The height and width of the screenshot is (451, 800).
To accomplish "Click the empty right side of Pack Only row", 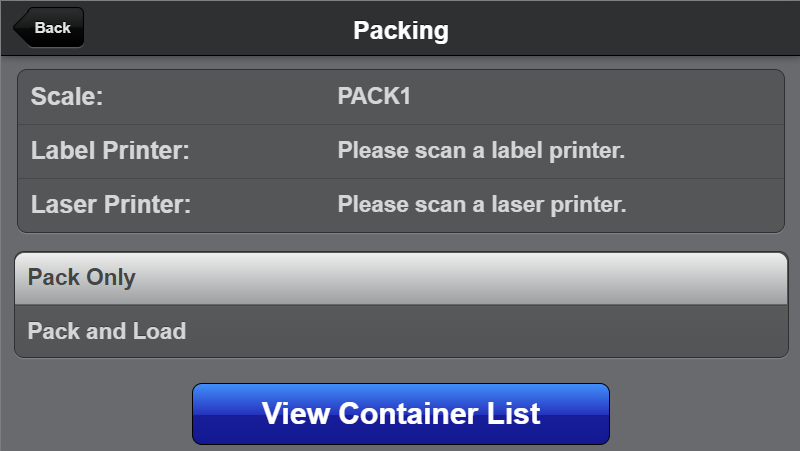I will [x=600, y=278].
